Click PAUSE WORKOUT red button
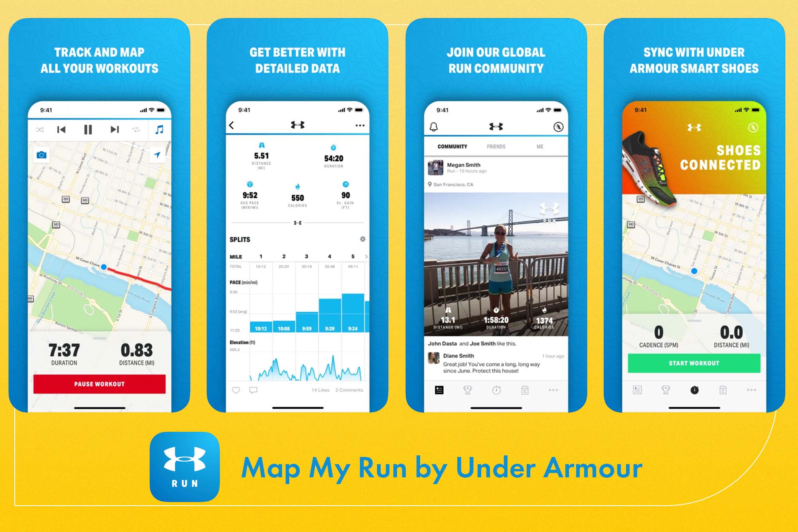The image size is (798, 532). [x=102, y=382]
